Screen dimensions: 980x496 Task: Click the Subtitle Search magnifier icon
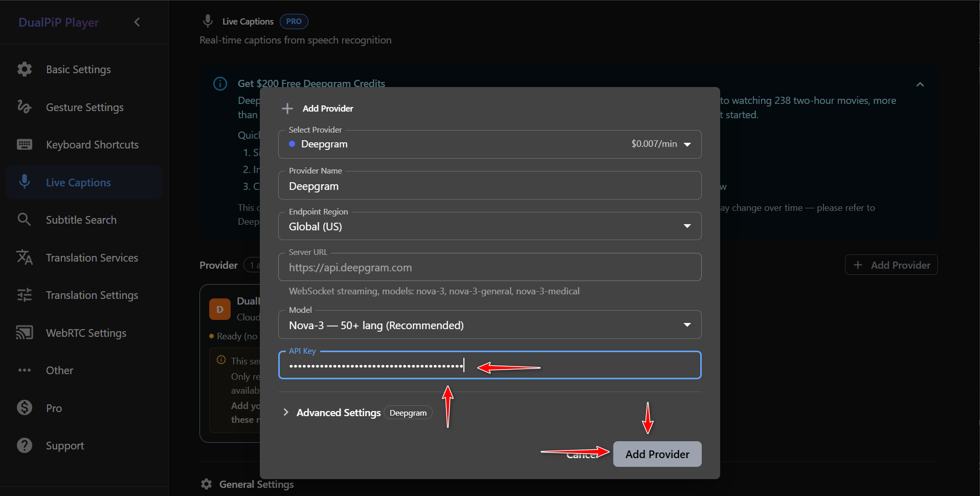(25, 220)
